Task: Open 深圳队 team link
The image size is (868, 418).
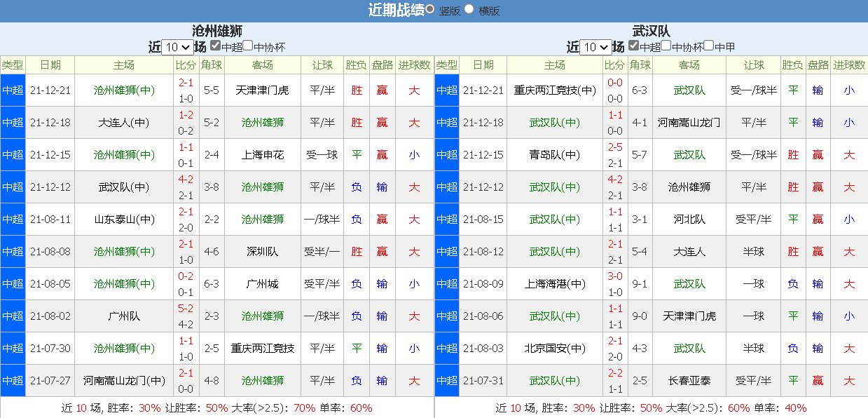Action: (263, 251)
